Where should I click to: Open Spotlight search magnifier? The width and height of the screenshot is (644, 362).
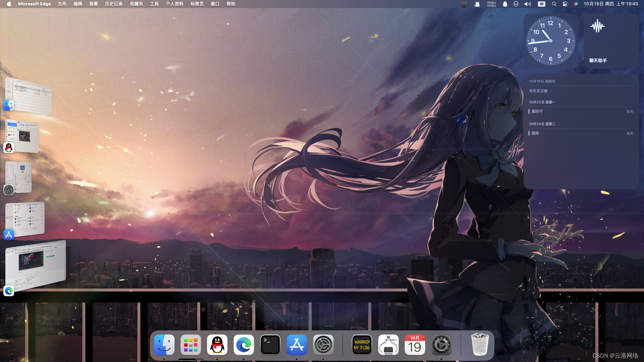554,4
